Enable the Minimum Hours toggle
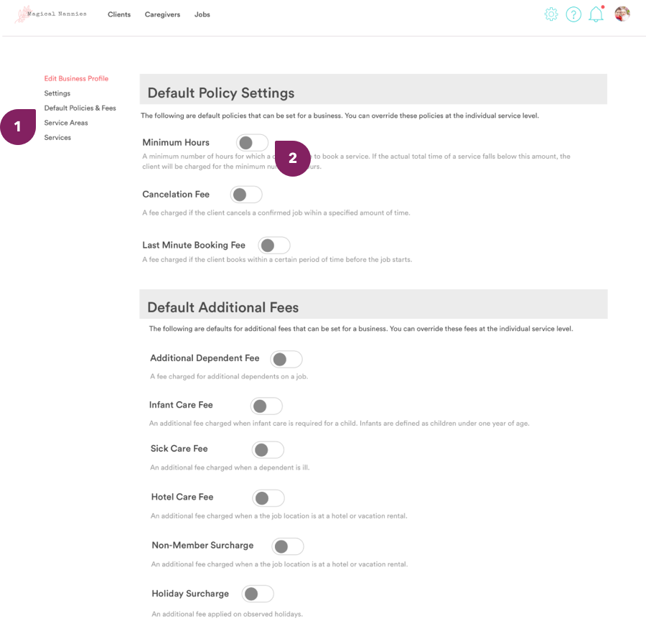The height and width of the screenshot is (644, 646). point(252,143)
